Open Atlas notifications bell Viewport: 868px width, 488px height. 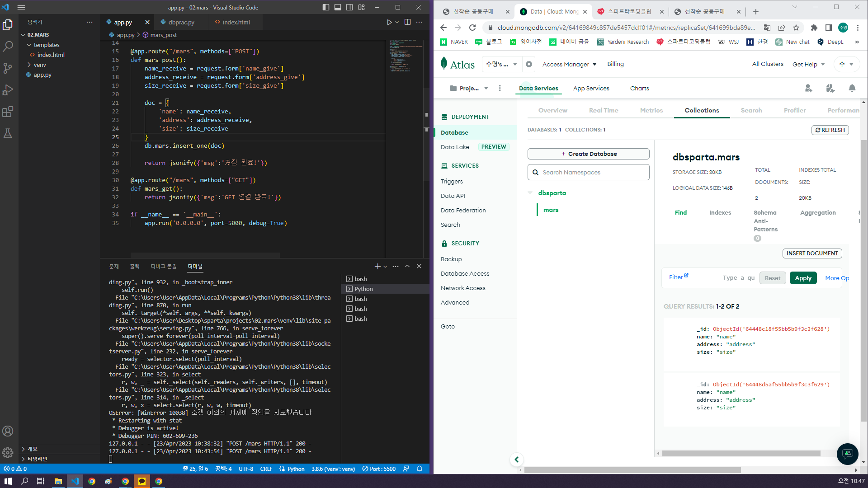852,89
